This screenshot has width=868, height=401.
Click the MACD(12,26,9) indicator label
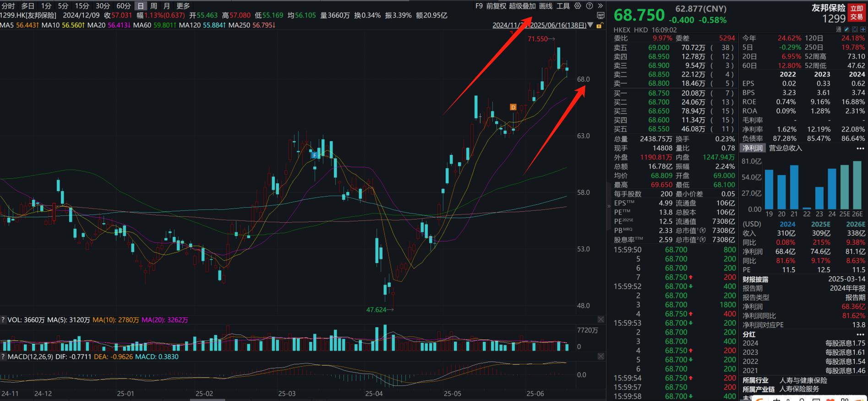point(30,357)
